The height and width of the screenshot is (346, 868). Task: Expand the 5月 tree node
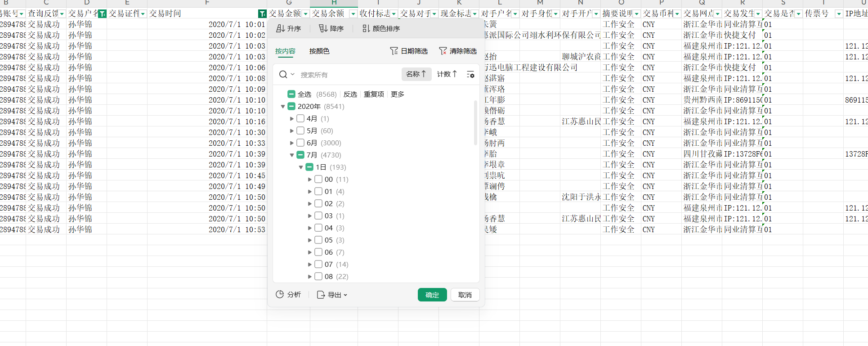point(292,131)
